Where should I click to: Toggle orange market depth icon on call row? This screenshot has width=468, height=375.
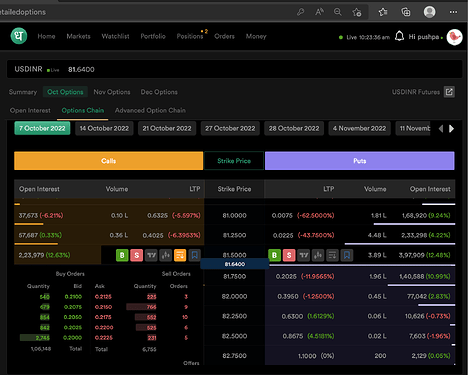[x=180, y=255]
